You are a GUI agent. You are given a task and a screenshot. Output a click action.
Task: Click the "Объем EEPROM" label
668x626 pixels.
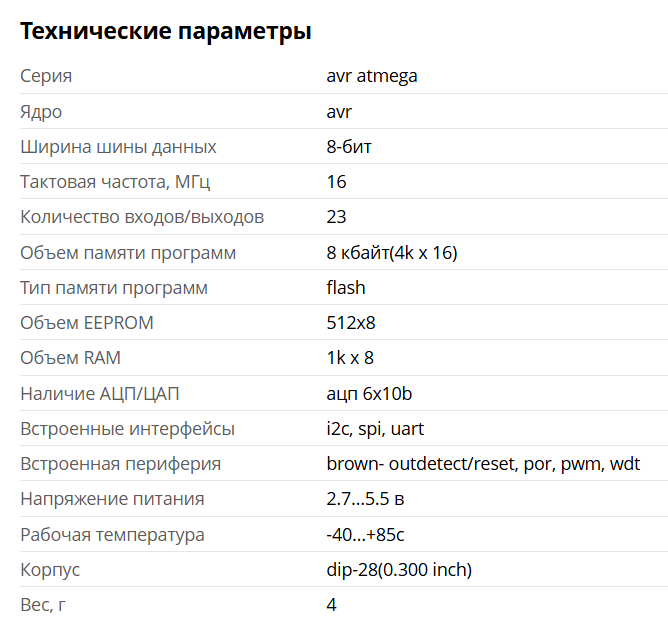tap(87, 323)
